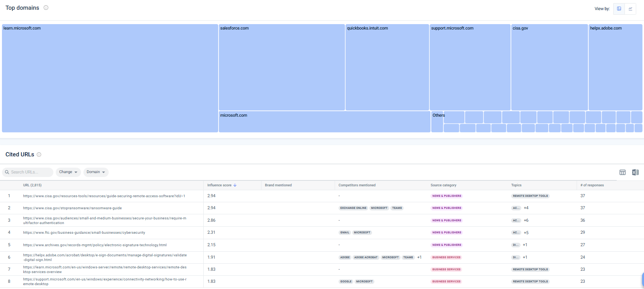This screenshot has width=644, height=289.
Task: Open the ftc.gov cybersecurity URL
Action: click(84, 233)
